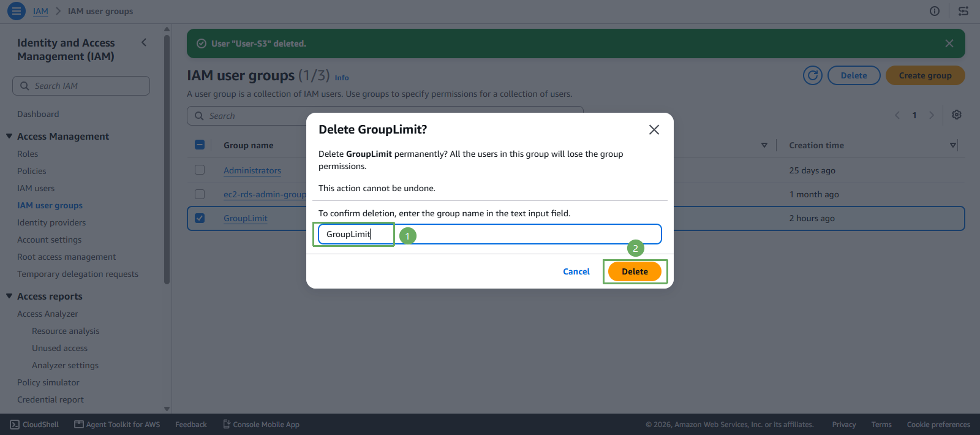Close the Delete GroupLimit dialog with X
This screenshot has width=980, height=435.
pos(654,130)
